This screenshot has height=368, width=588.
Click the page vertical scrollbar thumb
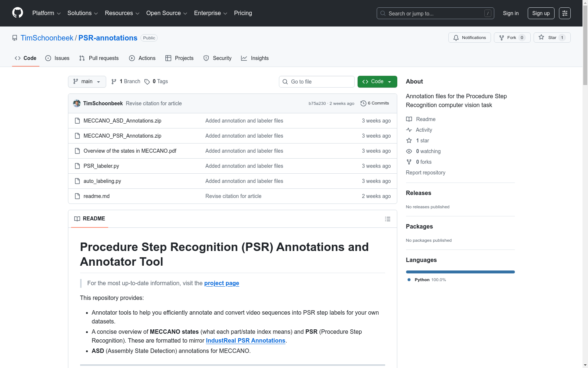(x=585, y=46)
